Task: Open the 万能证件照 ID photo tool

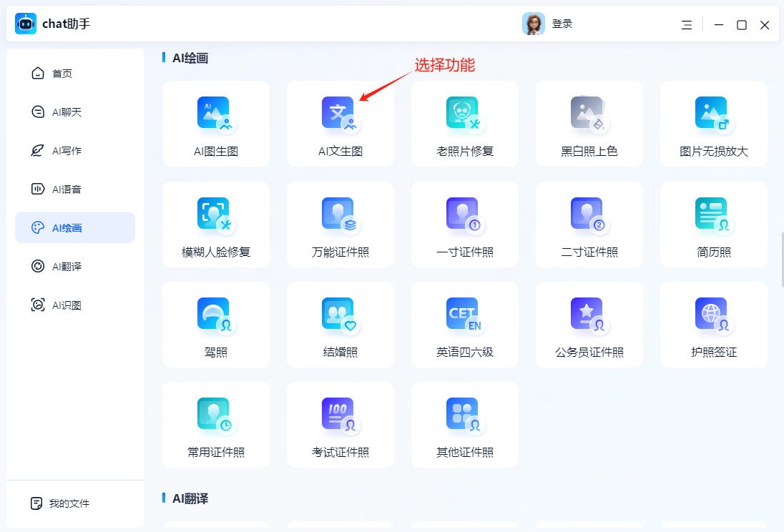Action: click(x=340, y=224)
